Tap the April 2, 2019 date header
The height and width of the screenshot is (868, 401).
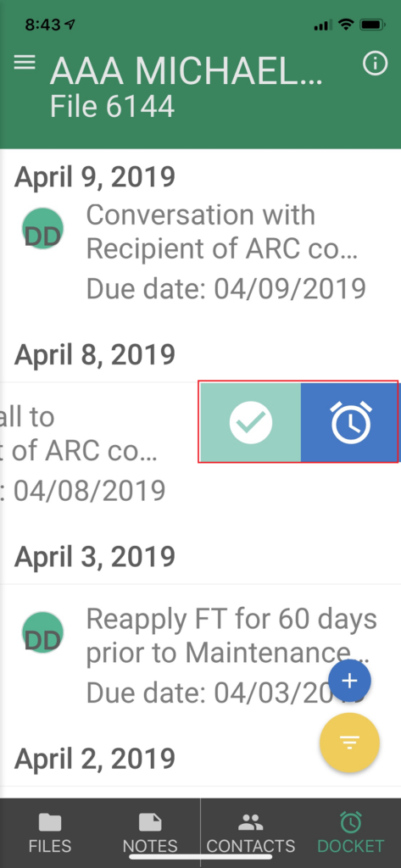click(x=95, y=759)
